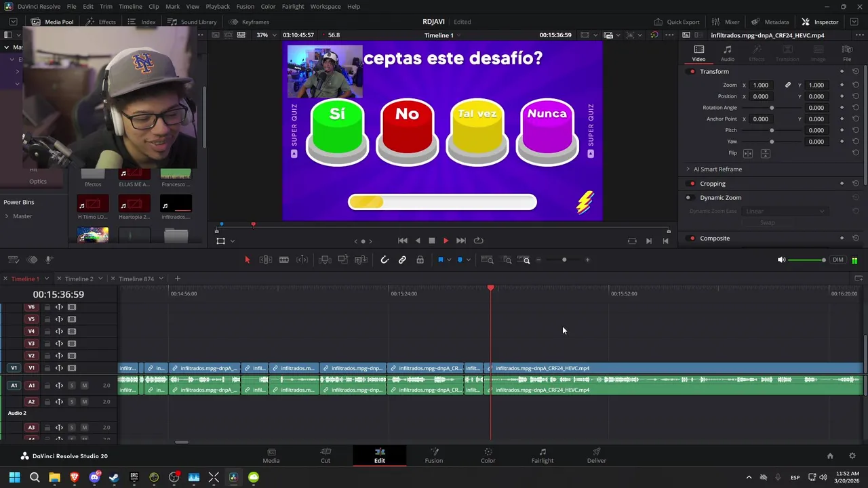Image resolution: width=868 pixels, height=488 pixels.
Task: Open marker color dropdown arrow
Action: [468, 260]
